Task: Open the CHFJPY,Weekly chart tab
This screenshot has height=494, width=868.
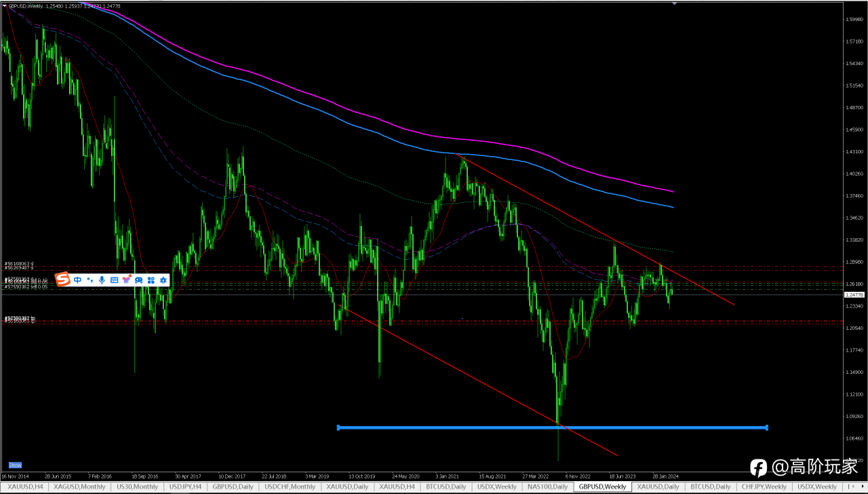Action: pos(765,487)
